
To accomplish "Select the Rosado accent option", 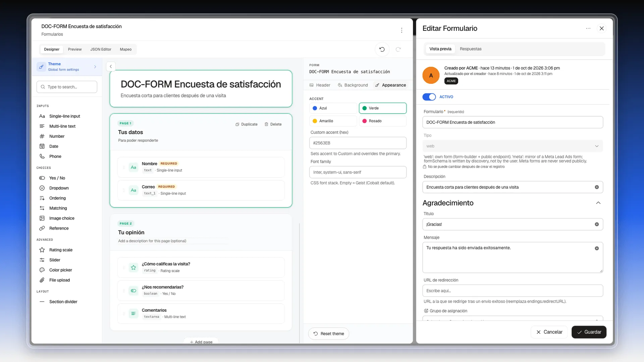I will pyautogui.click(x=383, y=121).
